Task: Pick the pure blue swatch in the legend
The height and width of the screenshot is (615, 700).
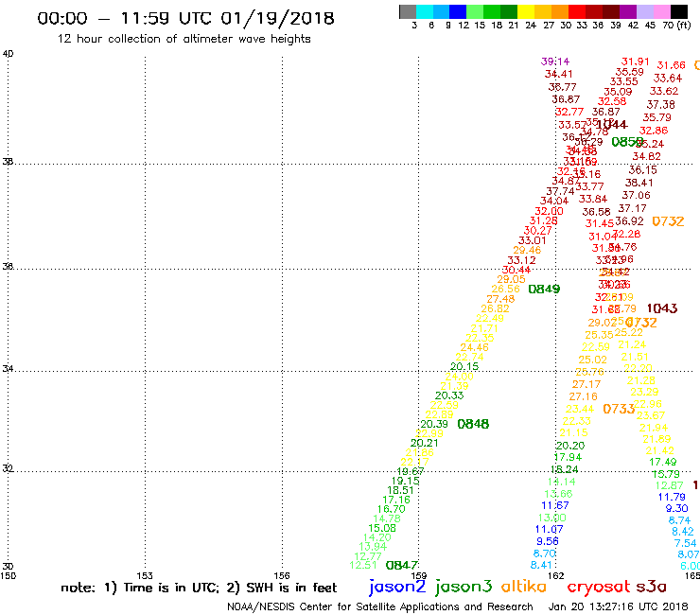Action: click(x=458, y=11)
